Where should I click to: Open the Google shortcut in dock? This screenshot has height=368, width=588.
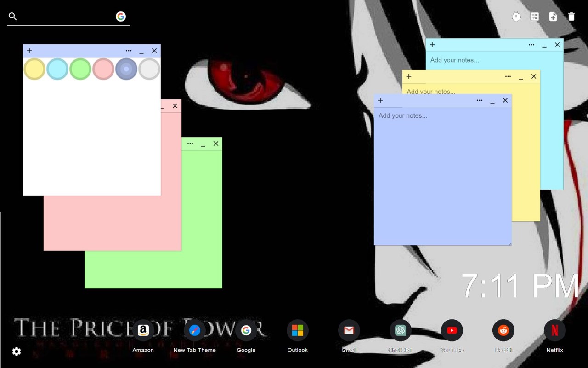pyautogui.click(x=246, y=330)
